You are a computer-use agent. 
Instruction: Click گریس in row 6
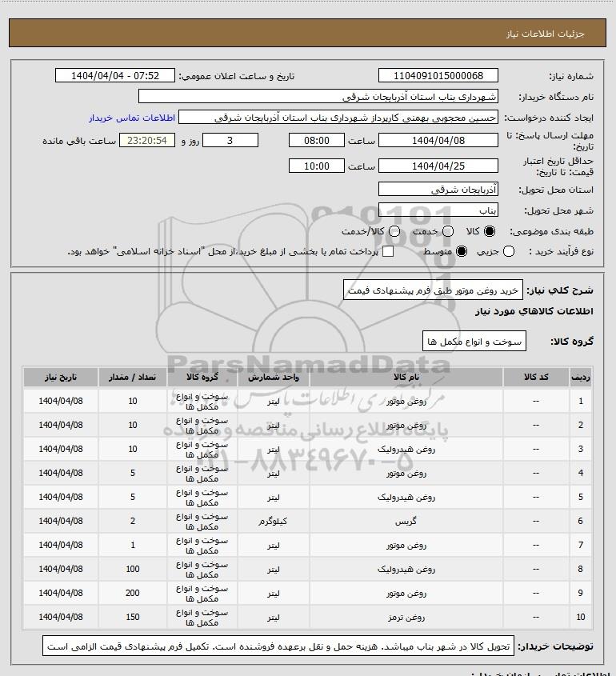tap(406, 522)
